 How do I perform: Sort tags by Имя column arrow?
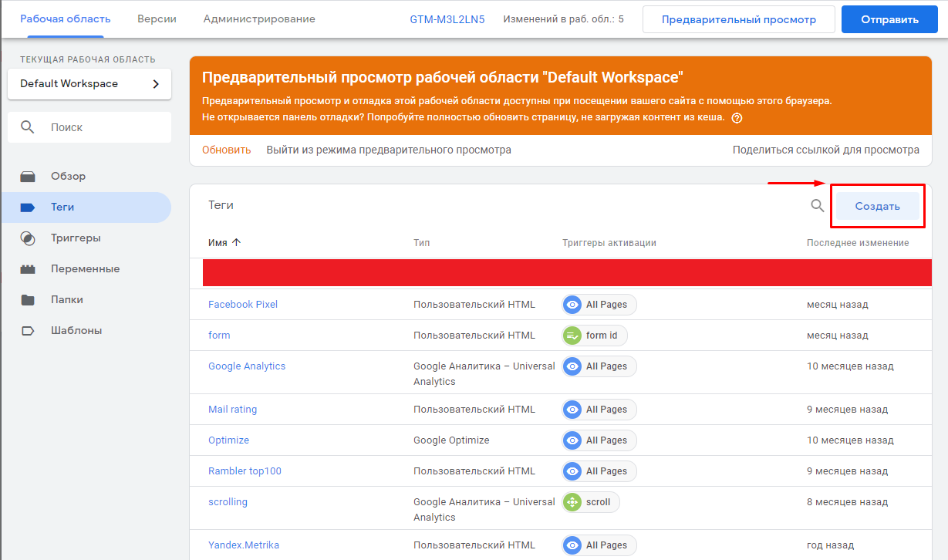pos(236,242)
